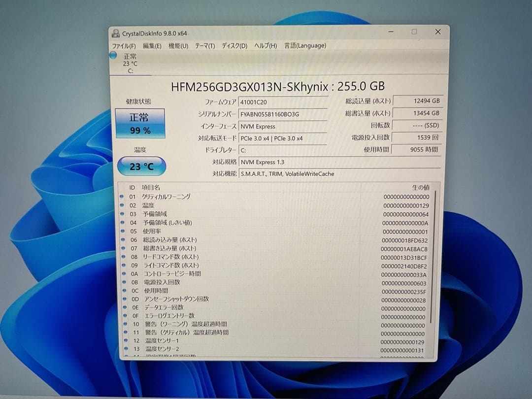Open the 編集(E) menu
The height and width of the screenshot is (399, 532).
[x=152, y=46]
